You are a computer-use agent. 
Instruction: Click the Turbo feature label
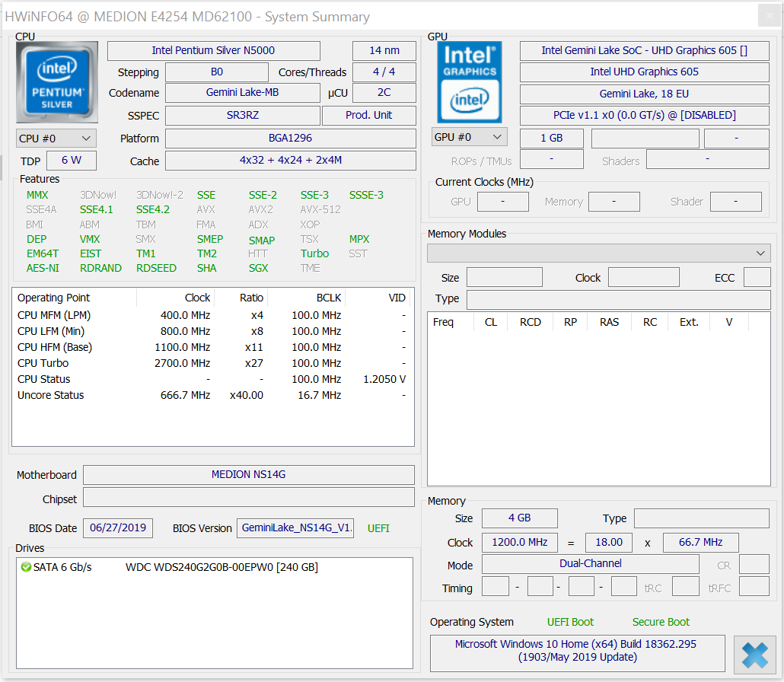coord(314,253)
